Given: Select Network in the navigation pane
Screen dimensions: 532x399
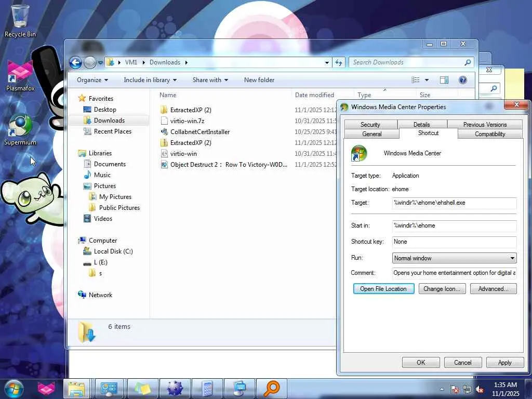Looking at the screenshot, I should [100, 295].
